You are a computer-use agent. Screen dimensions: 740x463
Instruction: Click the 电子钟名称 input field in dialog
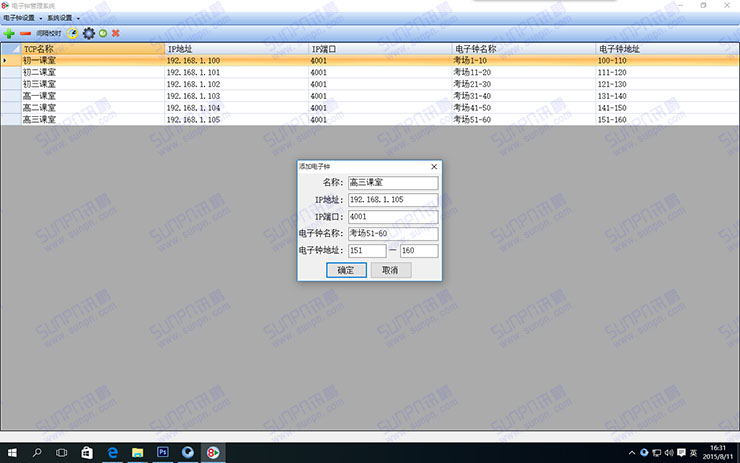pyautogui.click(x=392, y=234)
